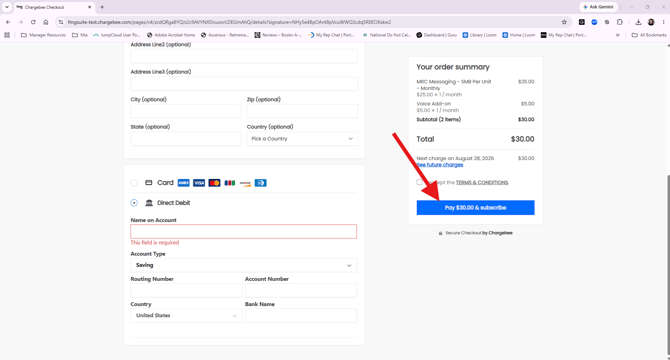The image size is (670, 360).
Task: Open Home Loom bookmark
Action: click(x=518, y=35)
